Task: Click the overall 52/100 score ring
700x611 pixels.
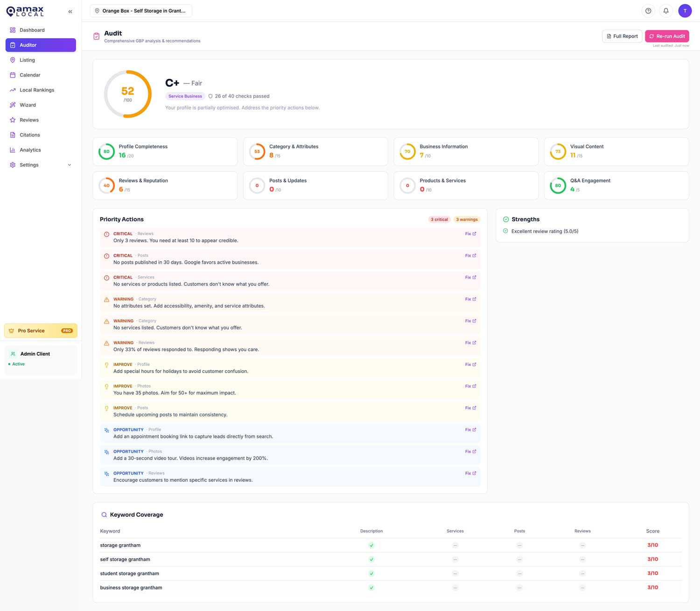Action: [127, 94]
